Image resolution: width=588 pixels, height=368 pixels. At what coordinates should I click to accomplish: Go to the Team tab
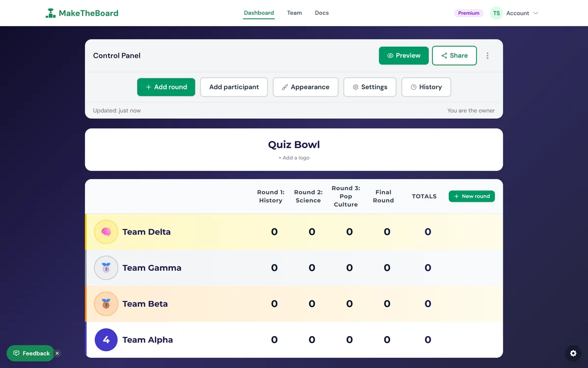294,13
